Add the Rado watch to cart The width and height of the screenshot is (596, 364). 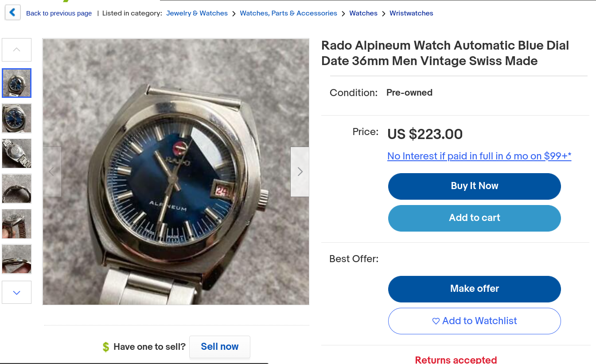point(474,218)
